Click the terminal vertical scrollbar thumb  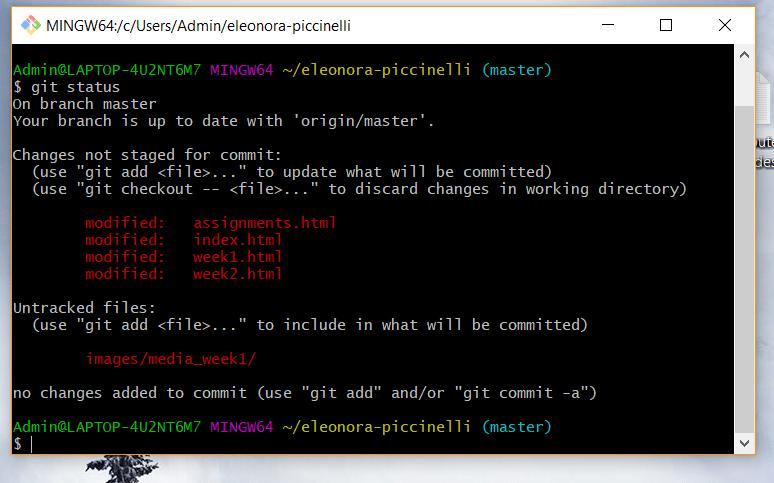pos(744,269)
